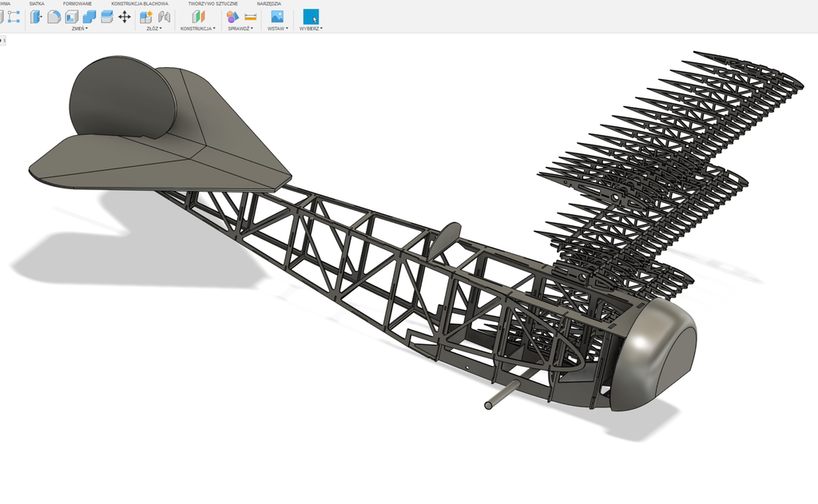Open the Joint tool icon

pos(164,17)
